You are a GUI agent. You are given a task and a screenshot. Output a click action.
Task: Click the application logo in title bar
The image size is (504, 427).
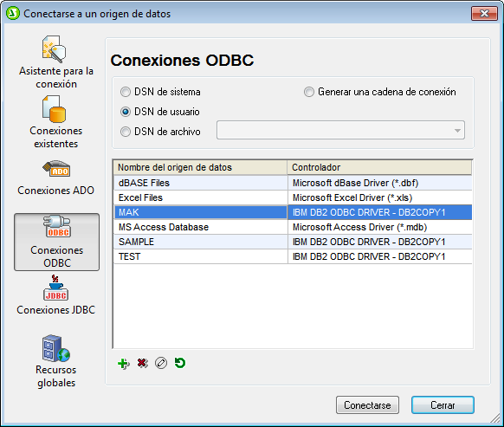[x=13, y=14]
